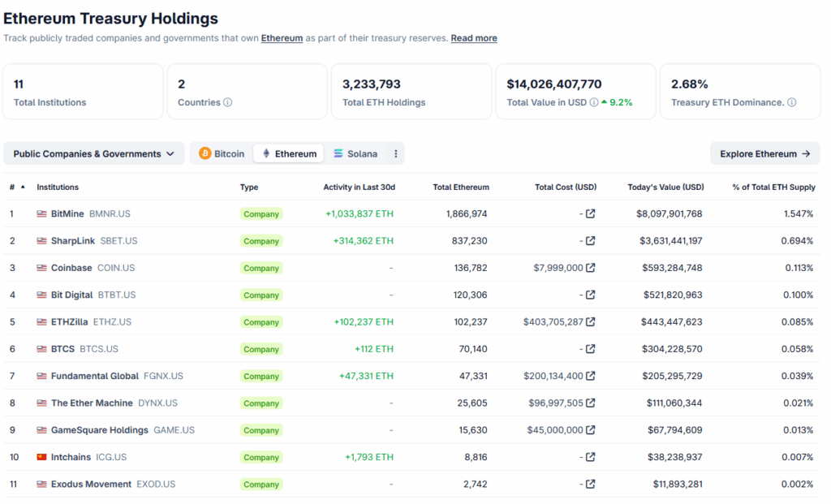The height and width of the screenshot is (504, 831).
Task: Sort by Activity in Last 30d header
Action: point(360,187)
